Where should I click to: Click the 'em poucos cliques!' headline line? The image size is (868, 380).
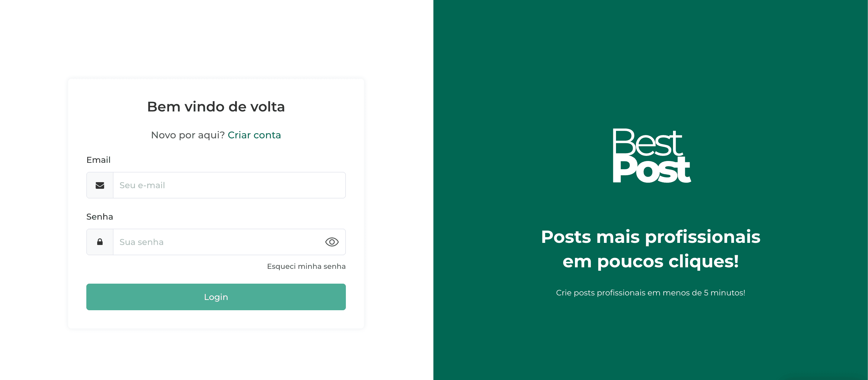[650, 261]
